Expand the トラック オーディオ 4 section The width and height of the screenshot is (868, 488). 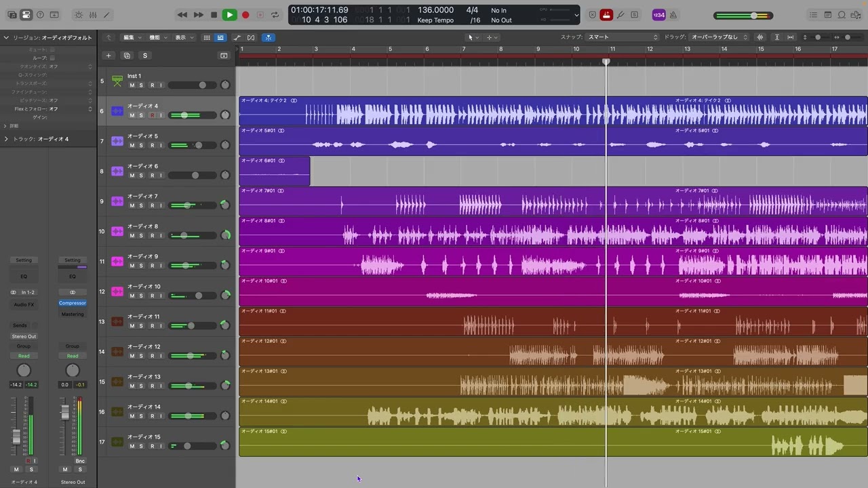[x=6, y=139]
